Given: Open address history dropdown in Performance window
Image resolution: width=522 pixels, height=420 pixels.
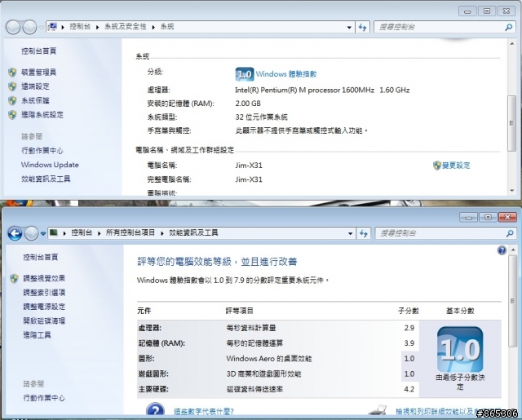Looking at the screenshot, I should pos(350,233).
